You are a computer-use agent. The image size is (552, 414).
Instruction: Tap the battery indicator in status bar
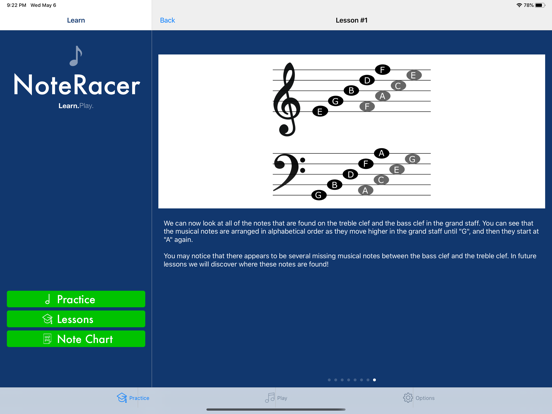point(540,5)
